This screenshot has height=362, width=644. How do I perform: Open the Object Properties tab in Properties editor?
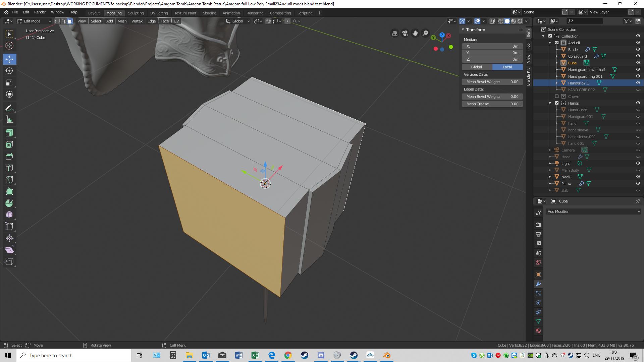538,275
